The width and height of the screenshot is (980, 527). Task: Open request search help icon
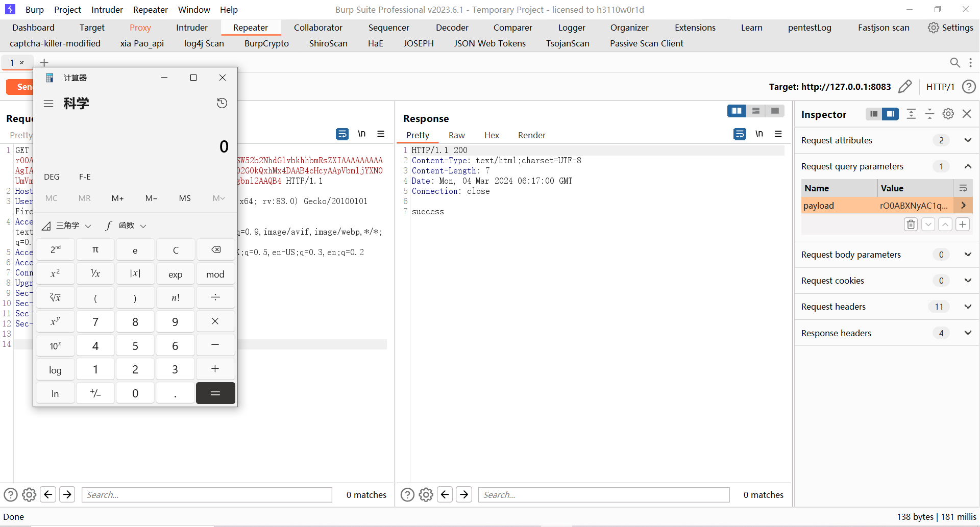pyautogui.click(x=11, y=494)
